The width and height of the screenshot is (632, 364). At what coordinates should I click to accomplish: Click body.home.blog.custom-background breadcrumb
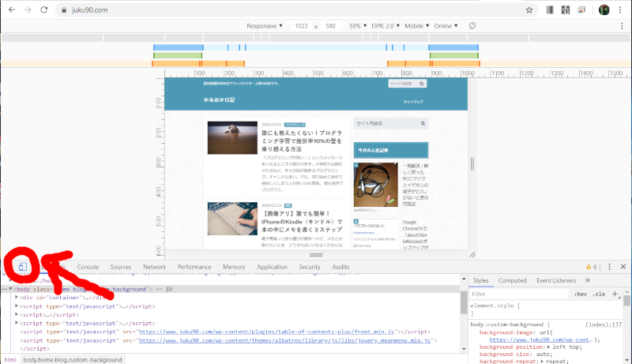(73, 359)
